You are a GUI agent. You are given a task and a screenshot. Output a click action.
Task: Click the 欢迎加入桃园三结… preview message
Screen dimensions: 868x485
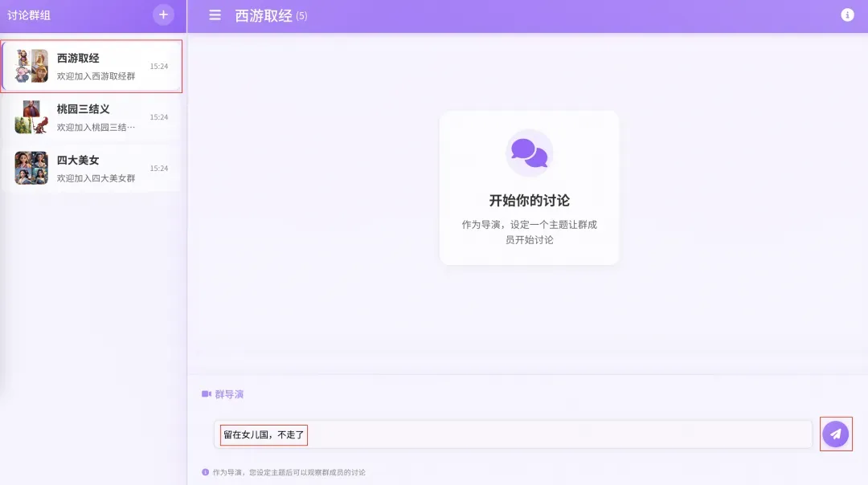(x=96, y=127)
